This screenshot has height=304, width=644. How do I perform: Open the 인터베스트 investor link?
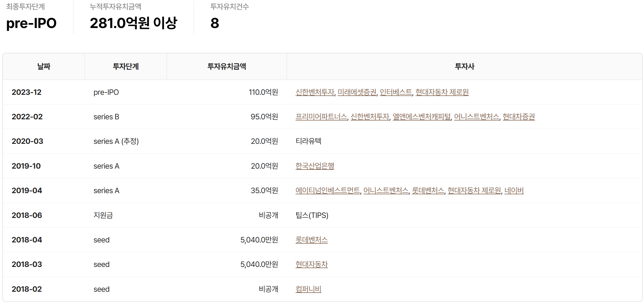[x=396, y=92]
